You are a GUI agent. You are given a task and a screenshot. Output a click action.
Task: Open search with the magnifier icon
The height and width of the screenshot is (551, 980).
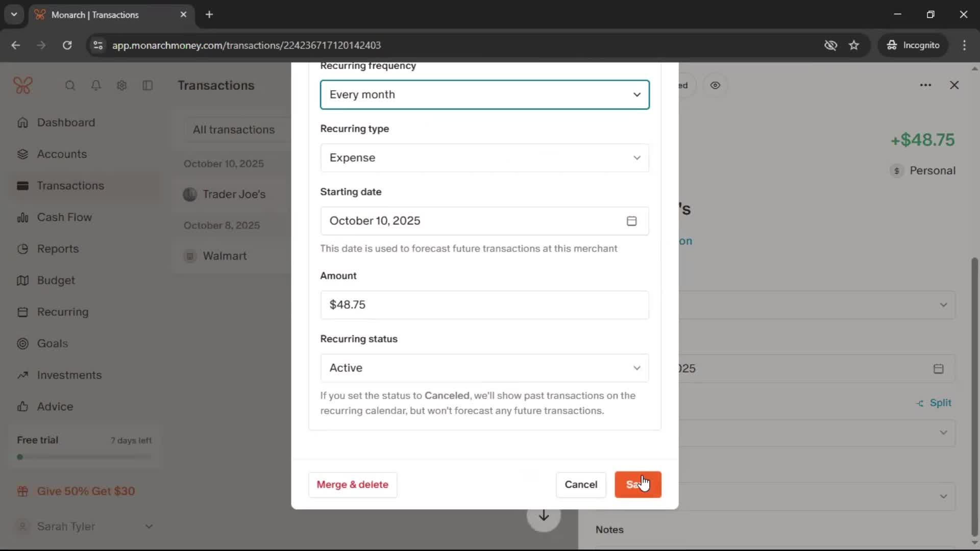(70, 85)
